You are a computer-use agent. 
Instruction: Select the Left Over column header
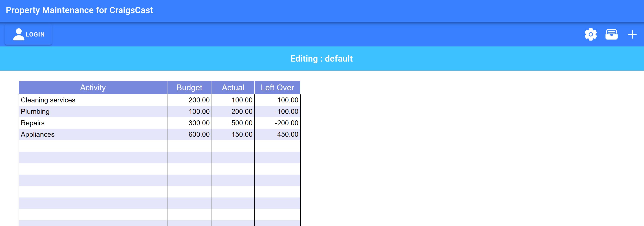point(278,88)
